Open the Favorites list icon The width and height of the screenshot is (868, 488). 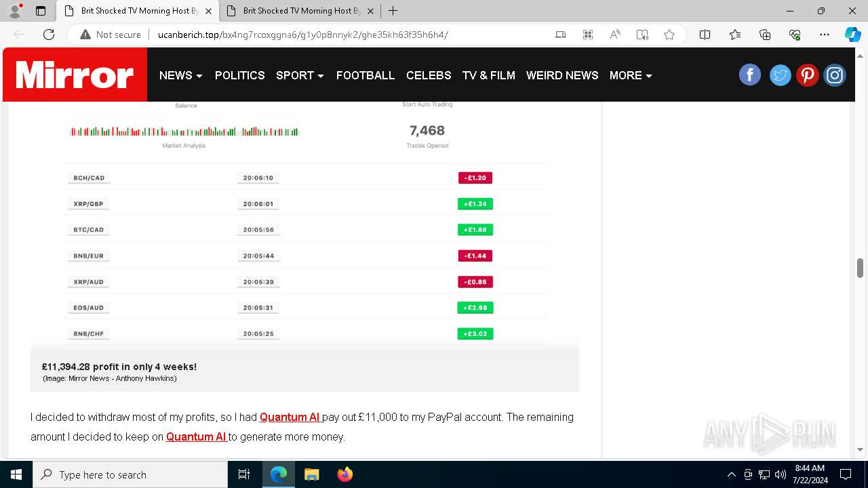[x=735, y=35]
